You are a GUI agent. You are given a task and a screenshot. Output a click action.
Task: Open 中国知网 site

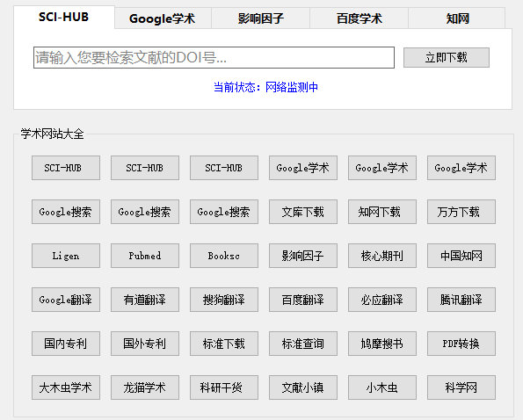point(461,256)
